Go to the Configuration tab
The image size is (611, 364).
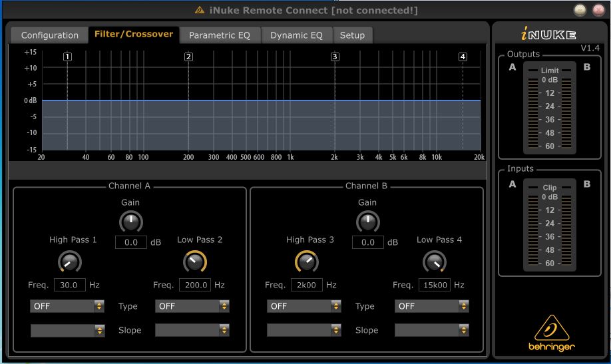tap(49, 35)
